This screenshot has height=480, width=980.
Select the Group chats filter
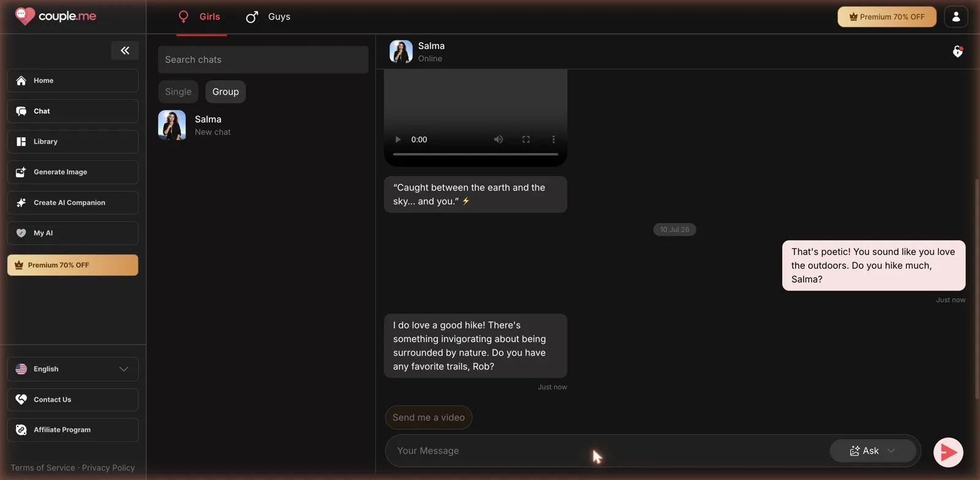(x=225, y=92)
